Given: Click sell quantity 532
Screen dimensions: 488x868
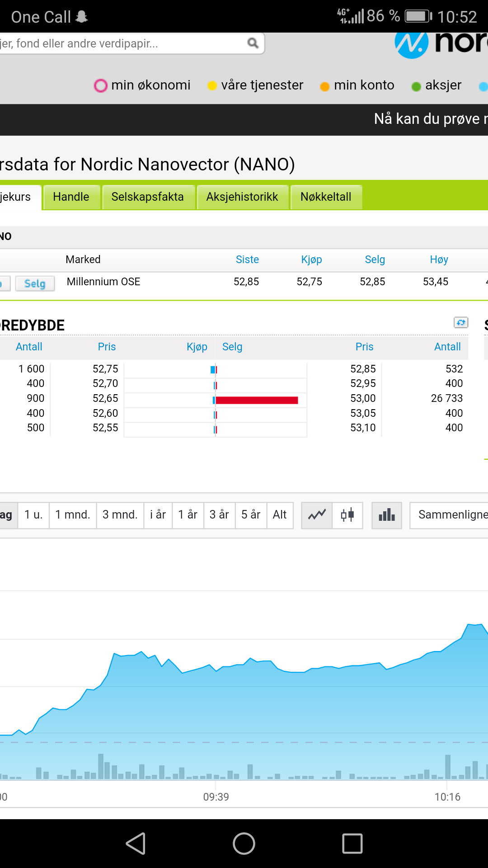Looking at the screenshot, I should (454, 369).
